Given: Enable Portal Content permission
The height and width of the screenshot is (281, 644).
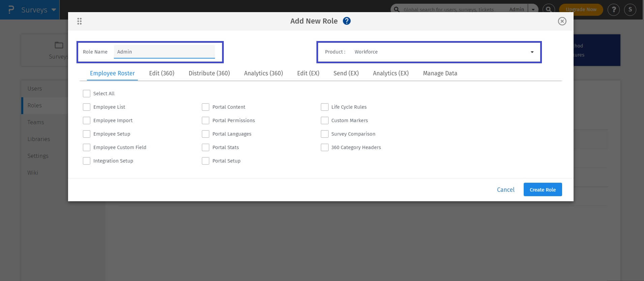Looking at the screenshot, I should tap(206, 107).
